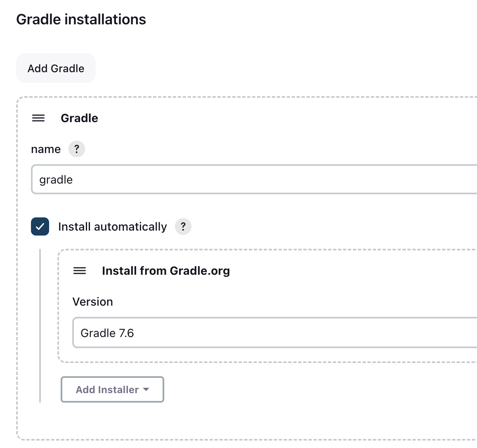477x448 pixels.
Task: Click the Gradle installations heading
Action: point(81,19)
